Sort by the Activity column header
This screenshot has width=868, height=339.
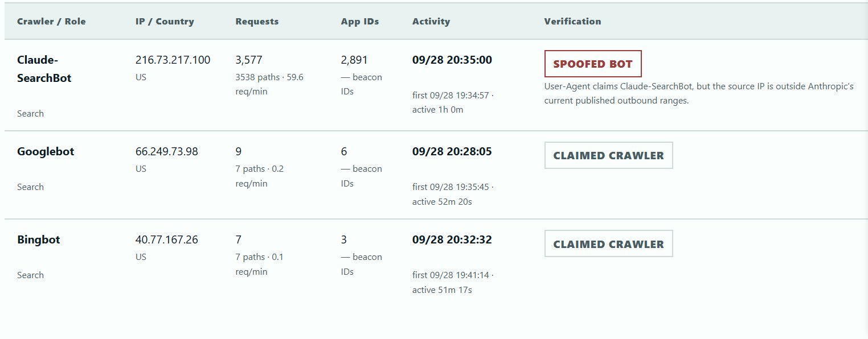(x=431, y=22)
